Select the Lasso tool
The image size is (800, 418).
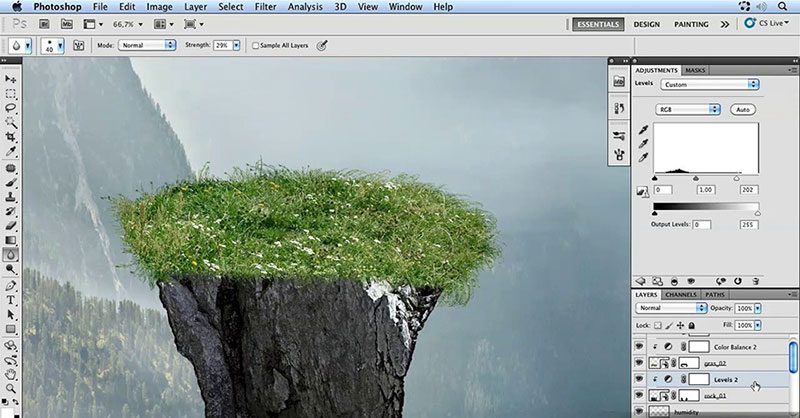click(x=10, y=108)
